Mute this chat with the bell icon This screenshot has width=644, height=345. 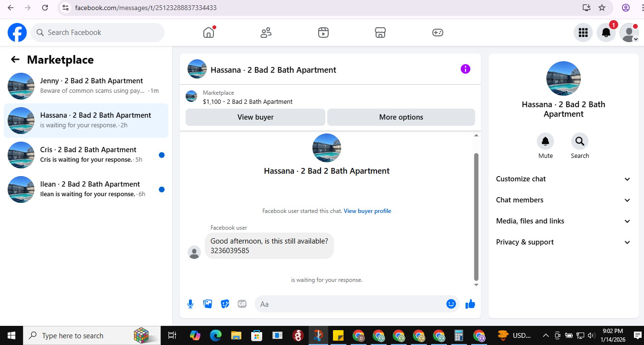point(545,141)
